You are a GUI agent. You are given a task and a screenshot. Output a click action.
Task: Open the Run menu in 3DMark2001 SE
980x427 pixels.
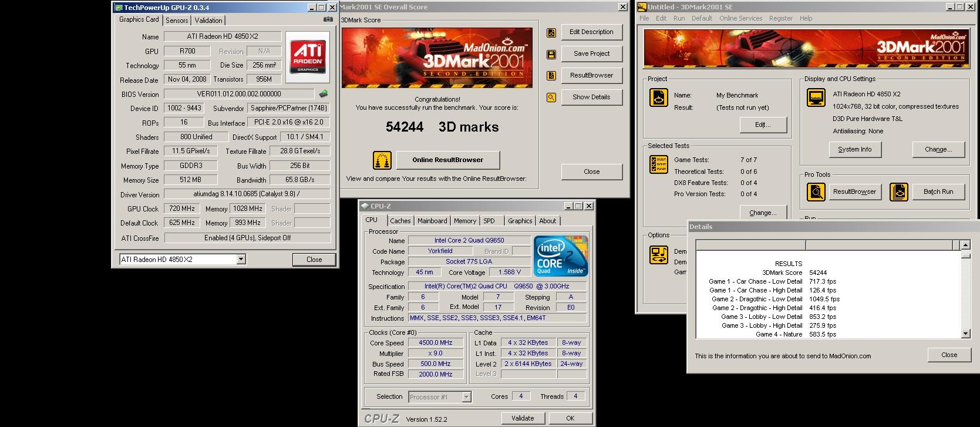[x=679, y=18]
